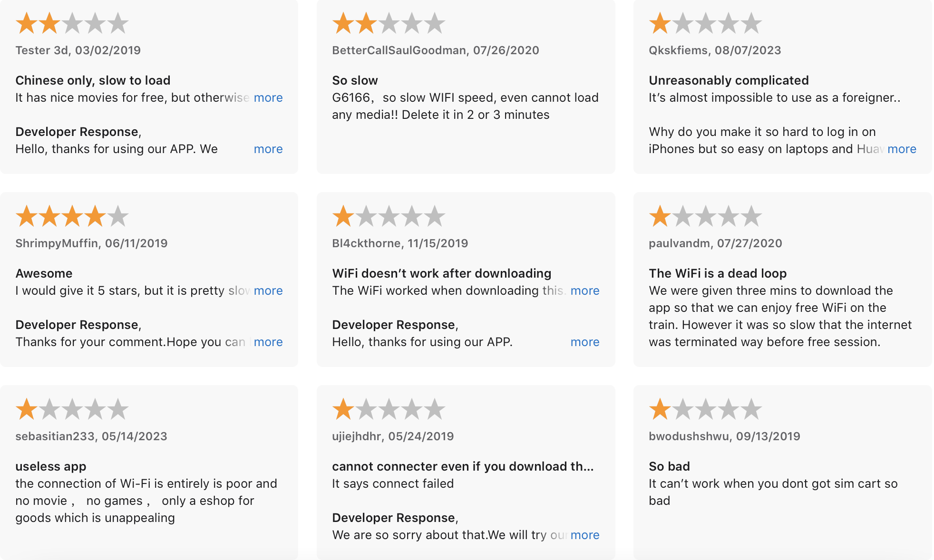Open the 'Unreasonably complicated' review title
Screen dimensions: 934x560
click(729, 80)
